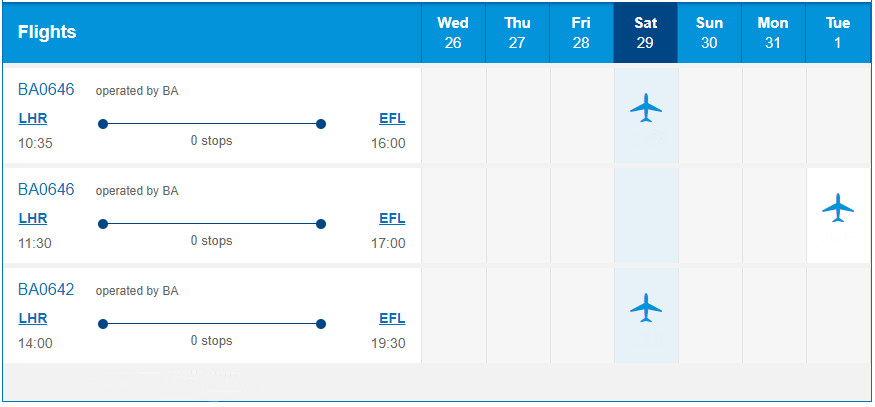
Task: Click flight number BA0642
Action: pos(46,290)
